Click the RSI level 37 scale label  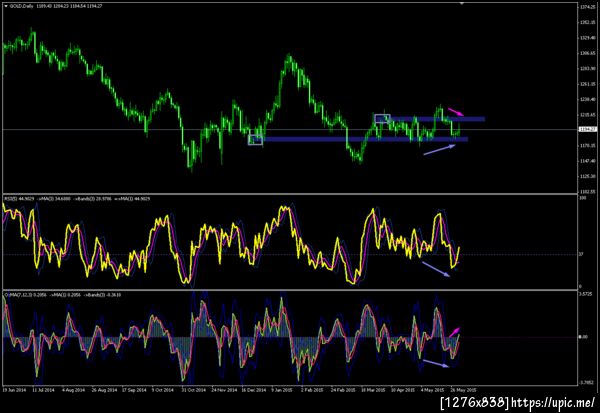[581, 254]
